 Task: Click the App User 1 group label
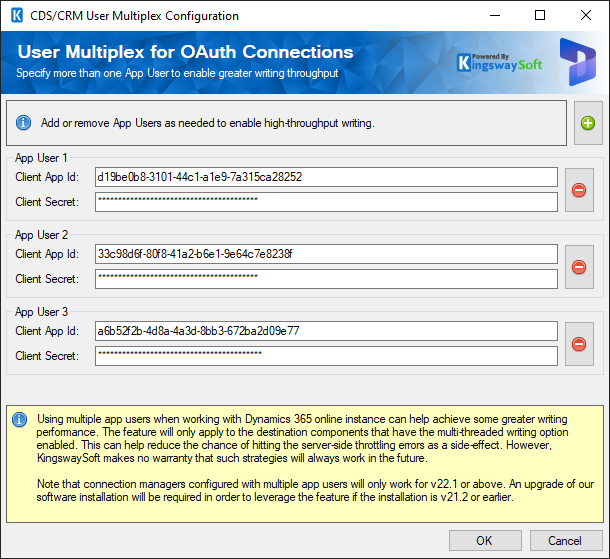point(41,158)
